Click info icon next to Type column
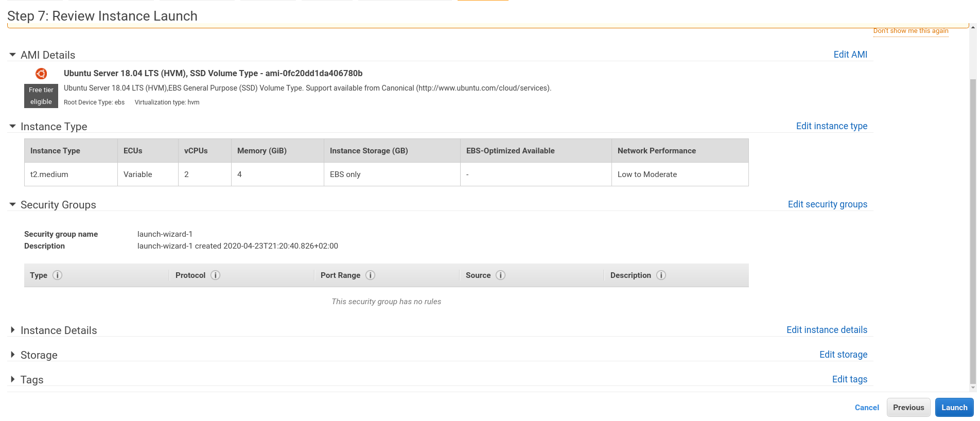The width and height of the screenshot is (980, 421). point(58,275)
